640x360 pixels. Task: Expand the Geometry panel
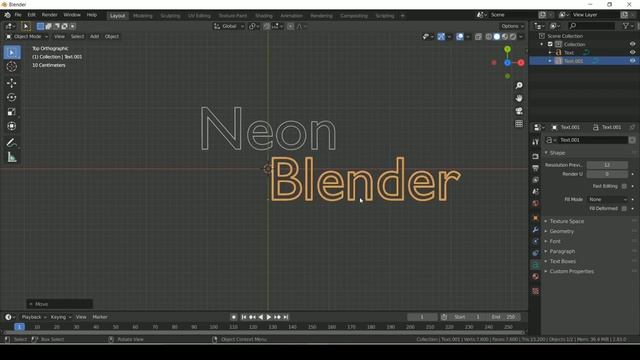[562, 231]
